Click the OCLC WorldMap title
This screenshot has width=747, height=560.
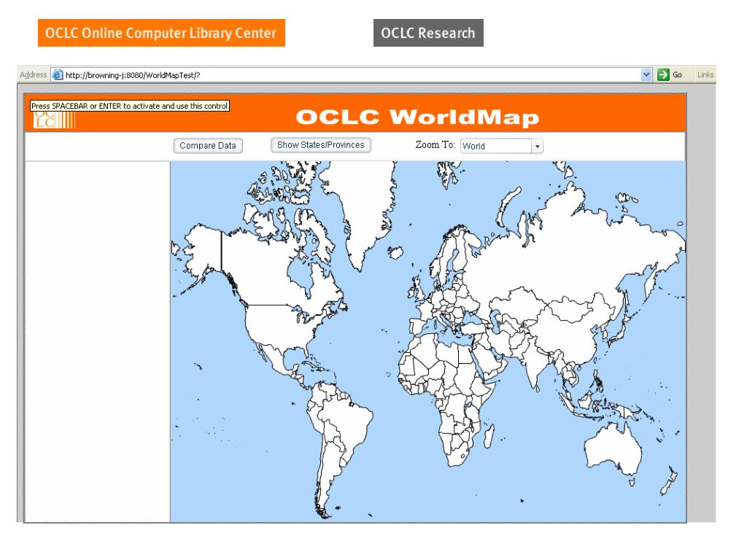tap(417, 117)
